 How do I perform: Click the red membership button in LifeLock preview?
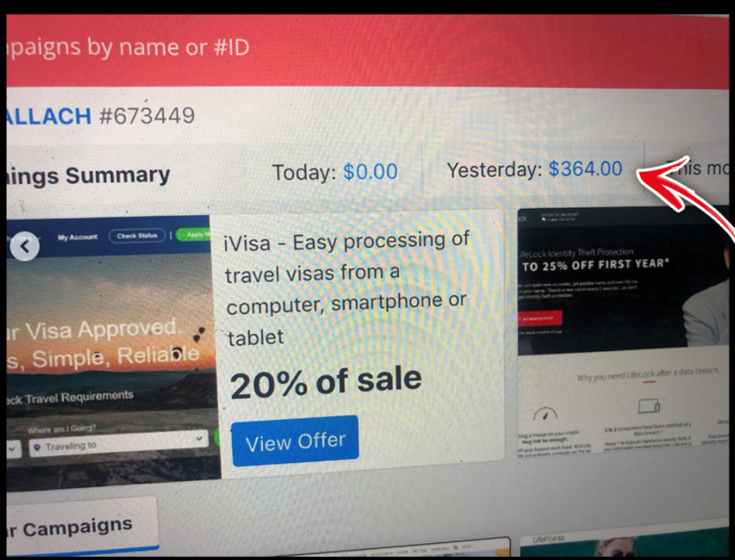[x=539, y=318]
